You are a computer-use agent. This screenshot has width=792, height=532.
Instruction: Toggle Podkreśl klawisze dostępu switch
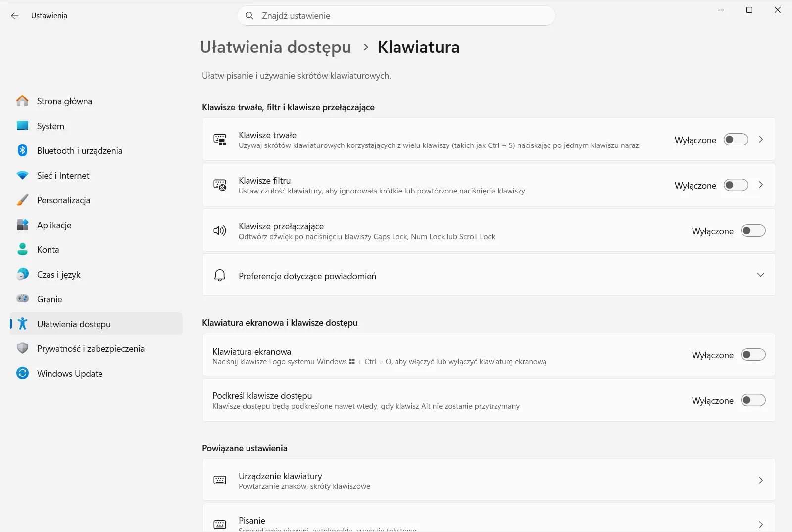[753, 400]
